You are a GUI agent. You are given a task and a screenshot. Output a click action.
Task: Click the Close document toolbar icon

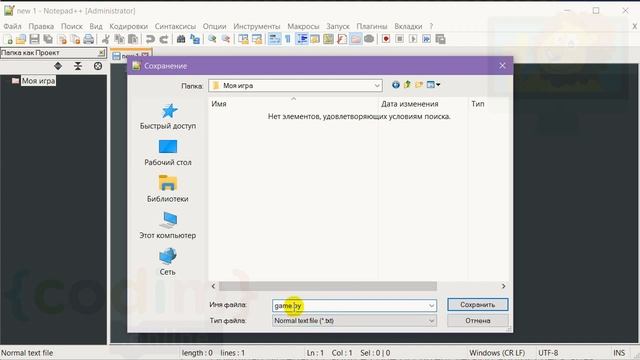[62, 39]
